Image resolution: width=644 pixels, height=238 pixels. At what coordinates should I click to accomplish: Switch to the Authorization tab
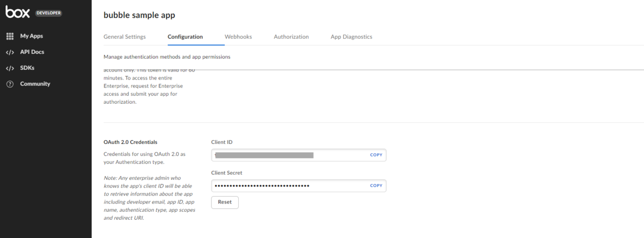pyautogui.click(x=291, y=37)
